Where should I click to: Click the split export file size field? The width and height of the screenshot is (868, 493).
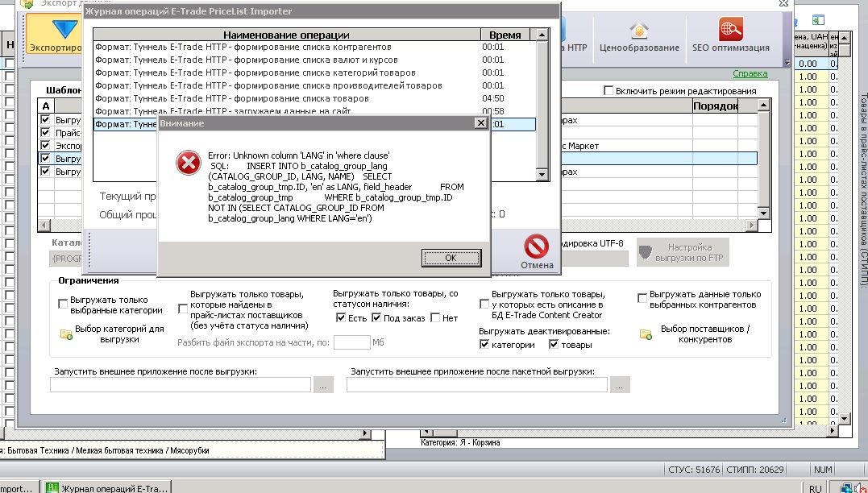(352, 342)
